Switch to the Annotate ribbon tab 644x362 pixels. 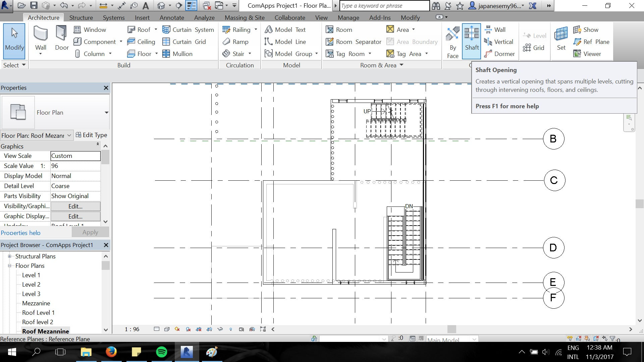172,18
